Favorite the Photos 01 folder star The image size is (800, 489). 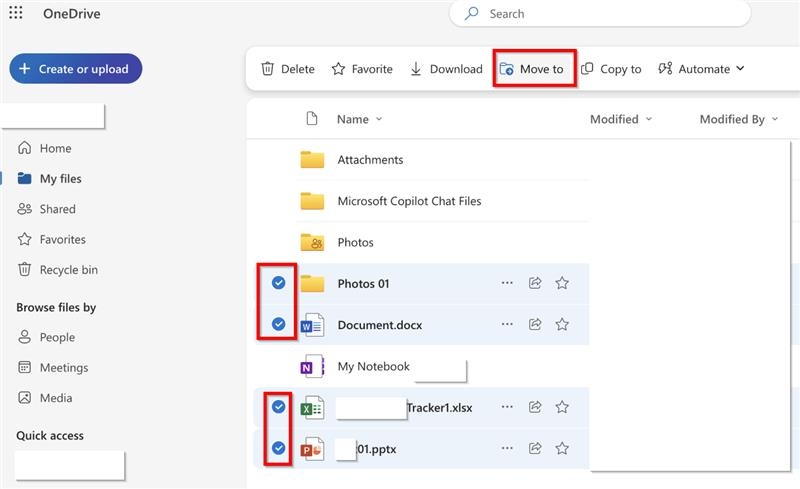pos(562,283)
